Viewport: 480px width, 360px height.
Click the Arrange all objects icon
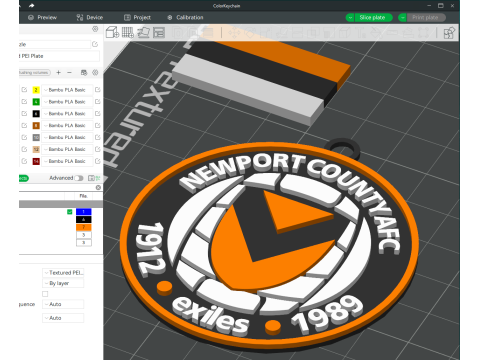click(159, 32)
